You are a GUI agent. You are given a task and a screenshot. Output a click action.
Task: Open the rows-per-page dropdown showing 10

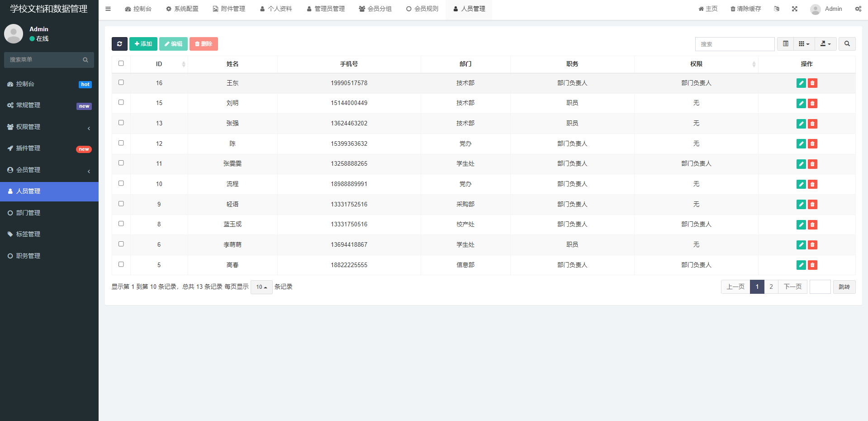(x=261, y=287)
